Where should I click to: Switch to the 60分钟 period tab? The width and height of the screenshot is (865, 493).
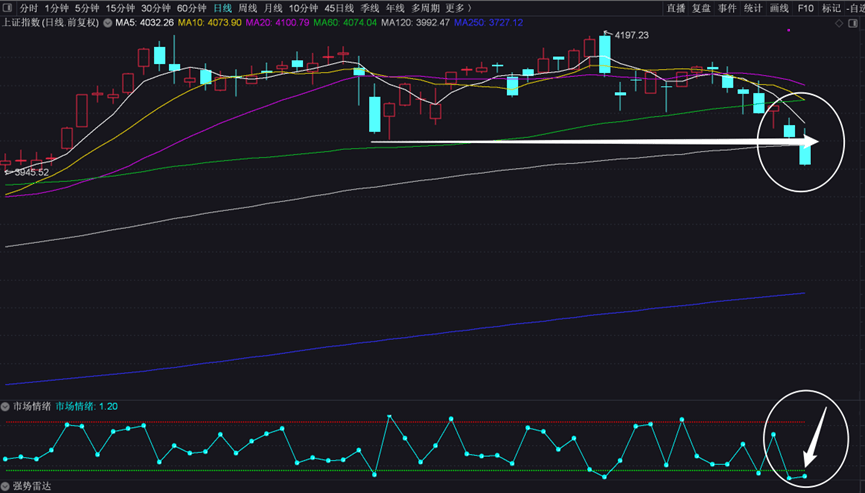click(191, 8)
